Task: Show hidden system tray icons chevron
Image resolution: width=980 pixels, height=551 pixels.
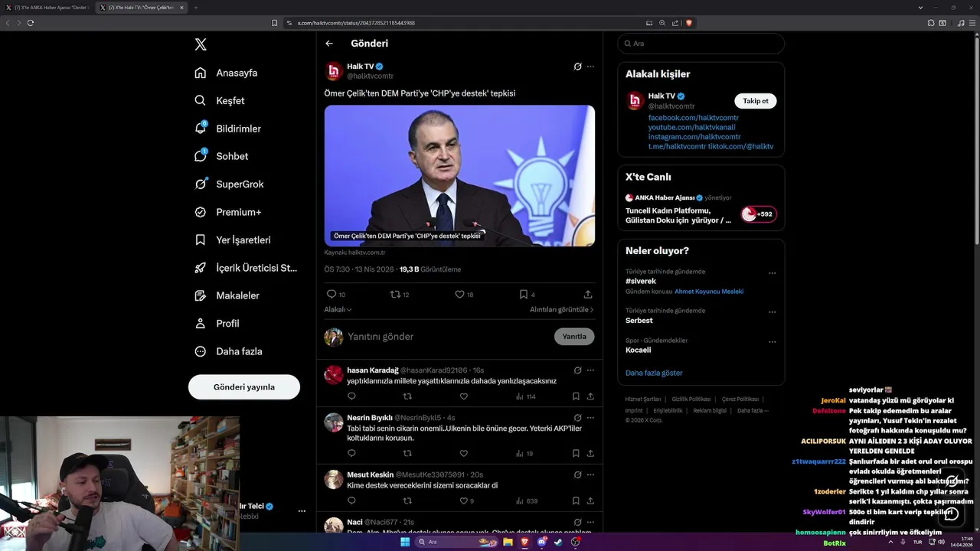Action: point(890,542)
